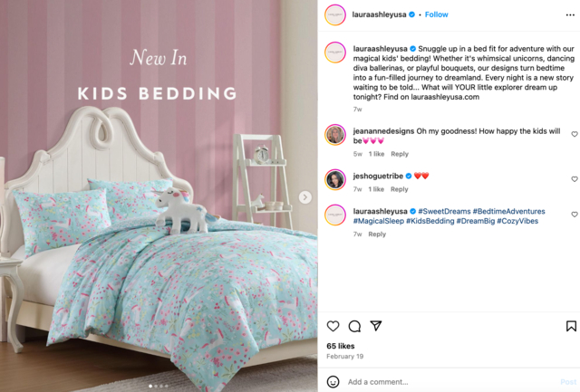Like the lauraashleyusa hashtags comment heart
580x392 pixels.
tap(575, 215)
